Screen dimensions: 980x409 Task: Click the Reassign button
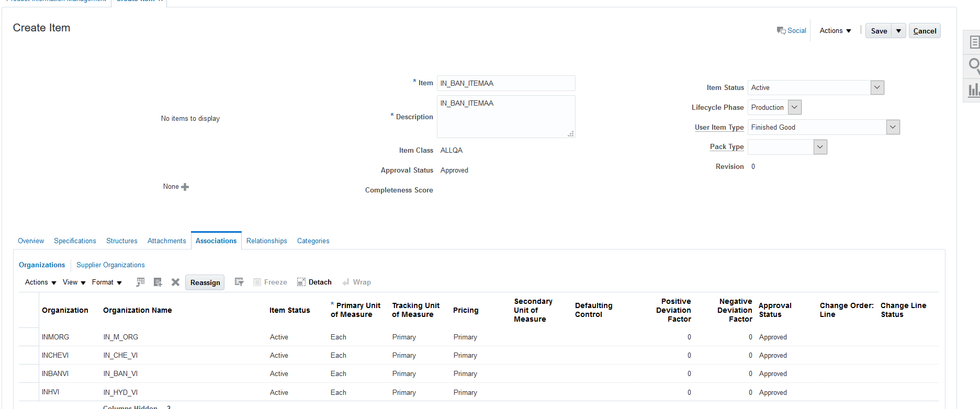pyautogui.click(x=205, y=283)
